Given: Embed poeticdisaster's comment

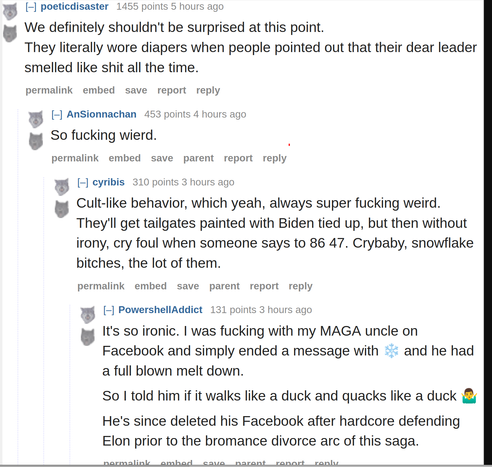Looking at the screenshot, I should coord(99,90).
